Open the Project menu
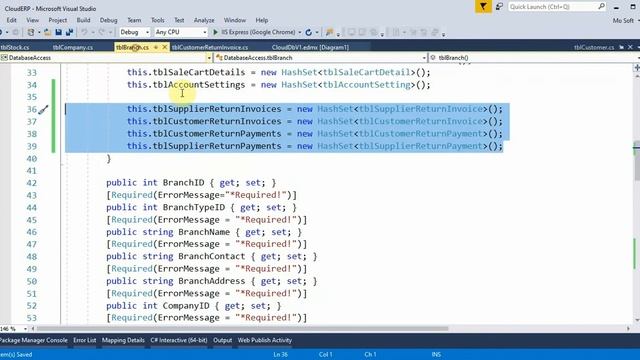 pos(58,20)
